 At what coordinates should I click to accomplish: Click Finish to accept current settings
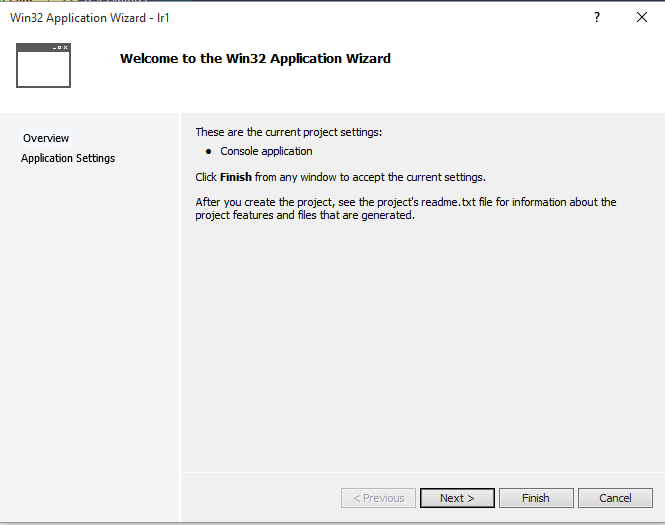tap(536, 498)
